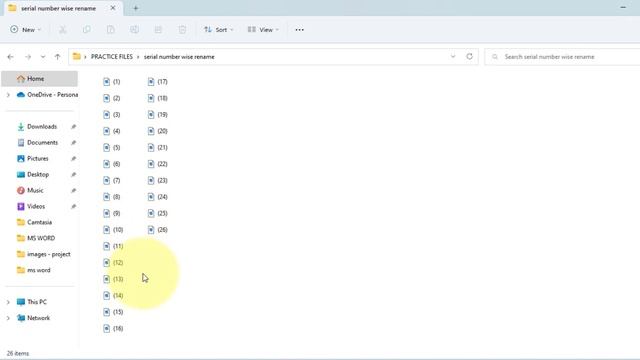Open the See more ellipsis menu

(300, 29)
